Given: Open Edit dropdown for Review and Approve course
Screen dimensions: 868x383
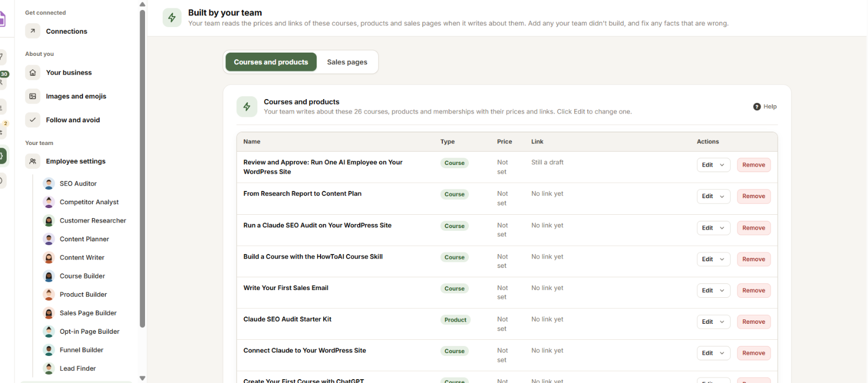Looking at the screenshot, I should [x=714, y=165].
